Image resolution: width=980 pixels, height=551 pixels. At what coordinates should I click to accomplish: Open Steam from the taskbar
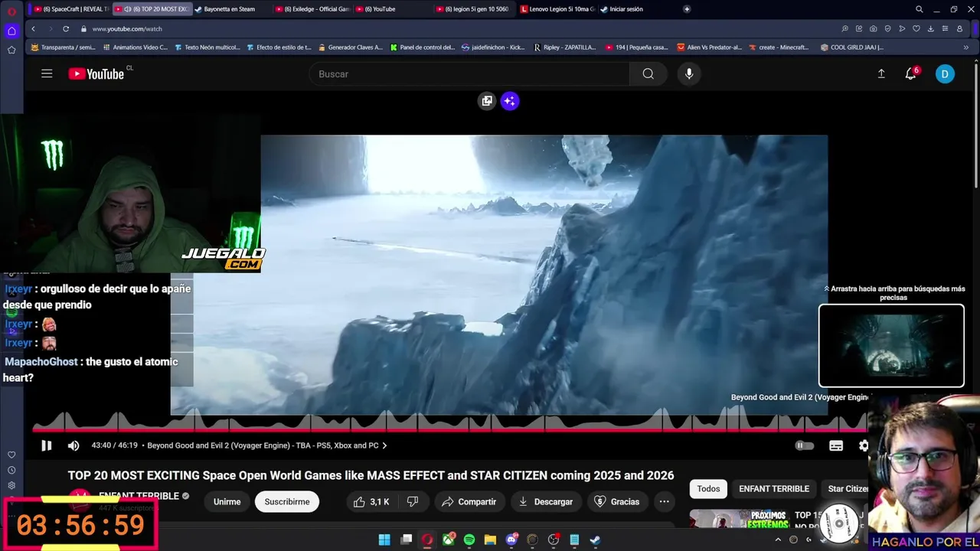[x=595, y=540]
